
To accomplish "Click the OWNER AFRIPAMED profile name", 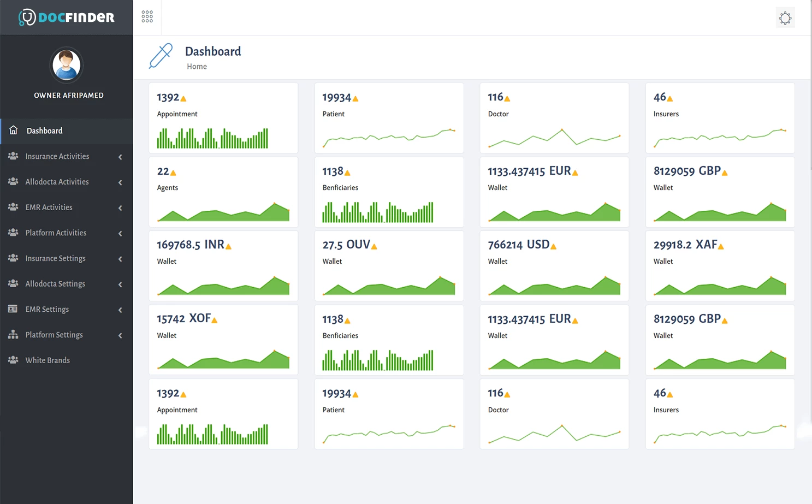I will coord(69,95).
